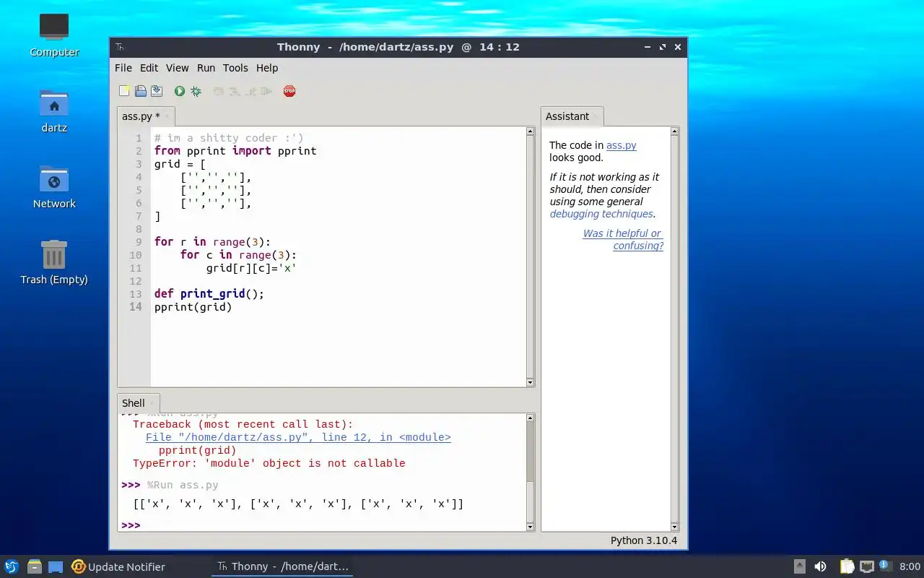Open the File menu
This screenshot has width=924, height=578.
[123, 68]
